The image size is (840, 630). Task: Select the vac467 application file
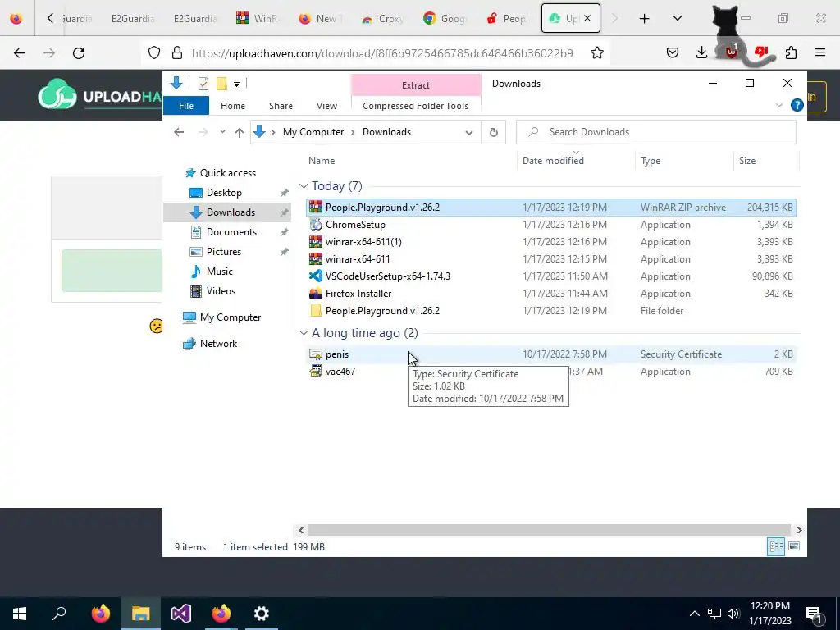tap(550, 372)
